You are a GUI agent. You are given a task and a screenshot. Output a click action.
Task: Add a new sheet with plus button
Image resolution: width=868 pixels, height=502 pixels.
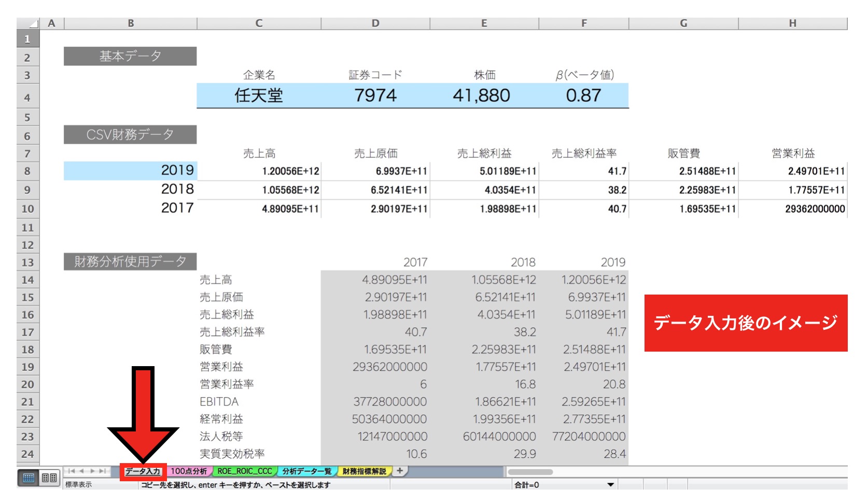pos(399,471)
